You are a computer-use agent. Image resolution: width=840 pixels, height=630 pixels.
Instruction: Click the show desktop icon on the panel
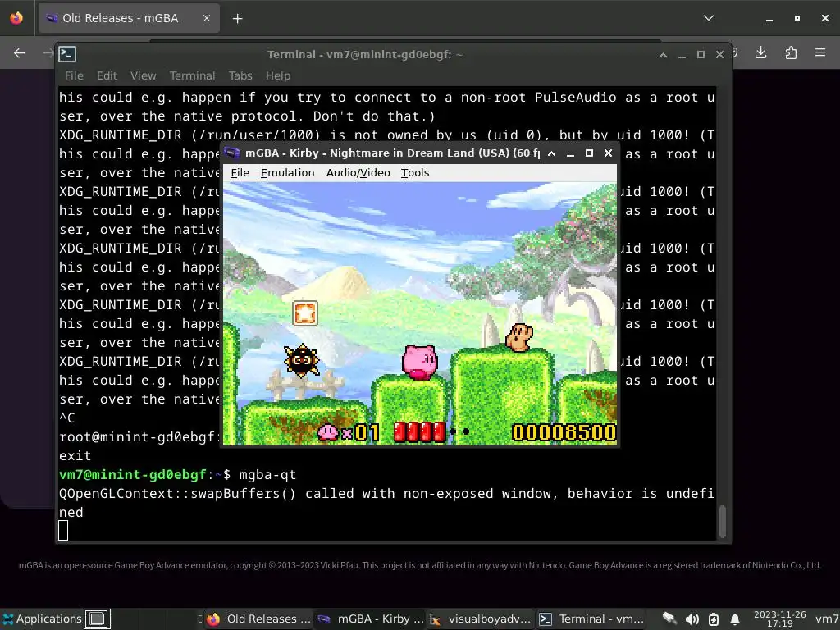coord(97,619)
